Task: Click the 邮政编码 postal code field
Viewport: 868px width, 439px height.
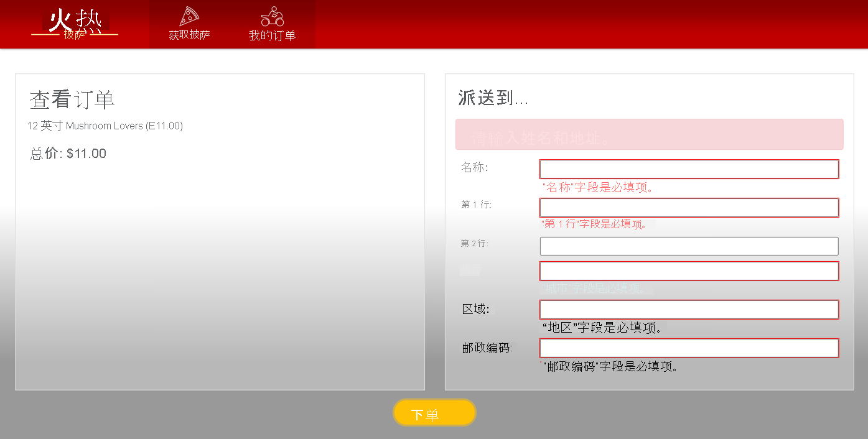Action: point(689,348)
